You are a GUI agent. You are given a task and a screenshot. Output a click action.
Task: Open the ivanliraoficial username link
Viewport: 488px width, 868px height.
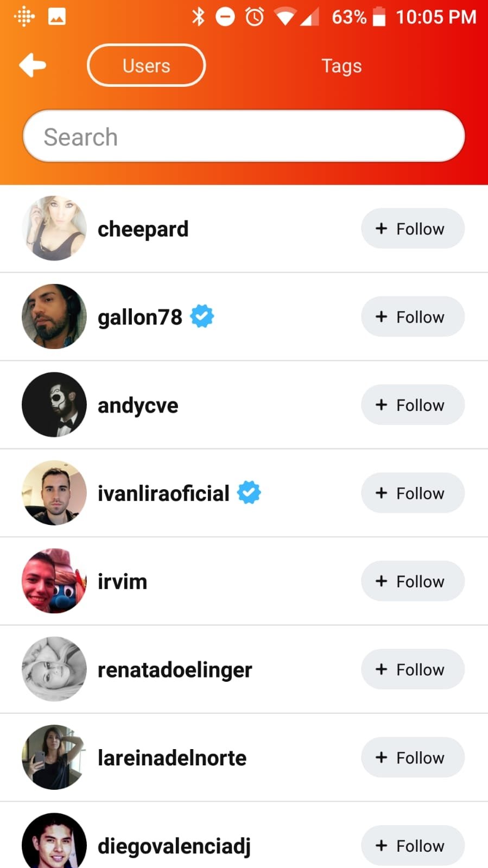coord(163,493)
